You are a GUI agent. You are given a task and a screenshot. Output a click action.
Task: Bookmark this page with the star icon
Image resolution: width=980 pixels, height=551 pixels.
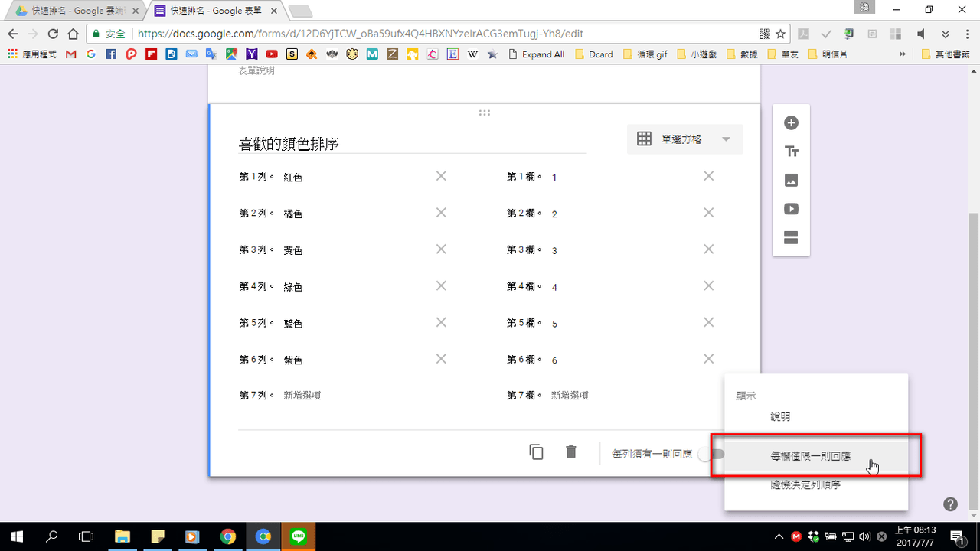[780, 34]
